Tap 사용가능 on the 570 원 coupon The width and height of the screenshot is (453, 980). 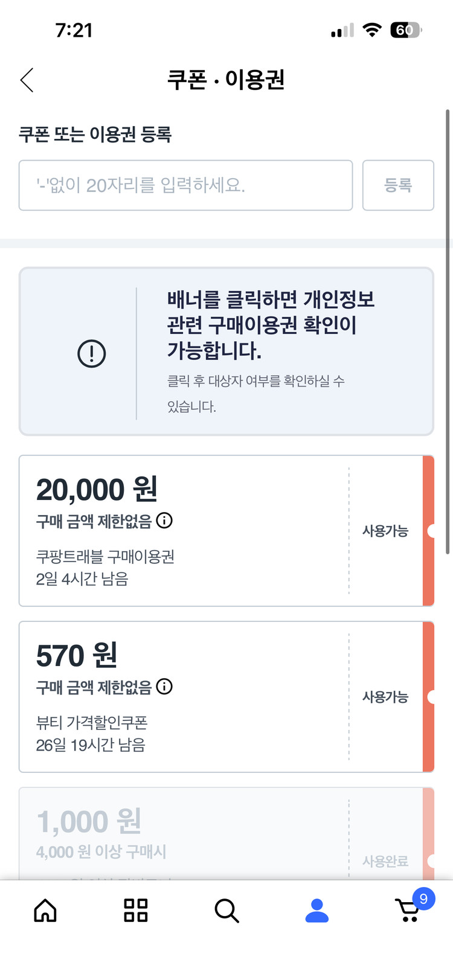tap(385, 697)
